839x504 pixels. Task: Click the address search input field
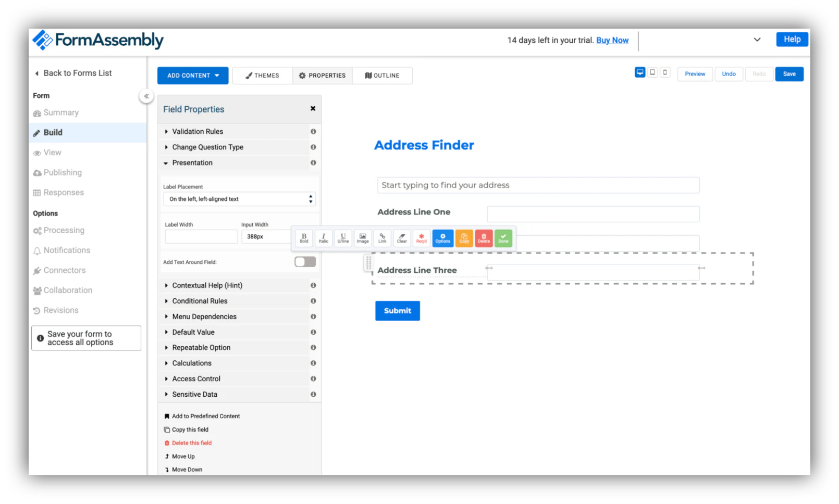[x=538, y=185]
